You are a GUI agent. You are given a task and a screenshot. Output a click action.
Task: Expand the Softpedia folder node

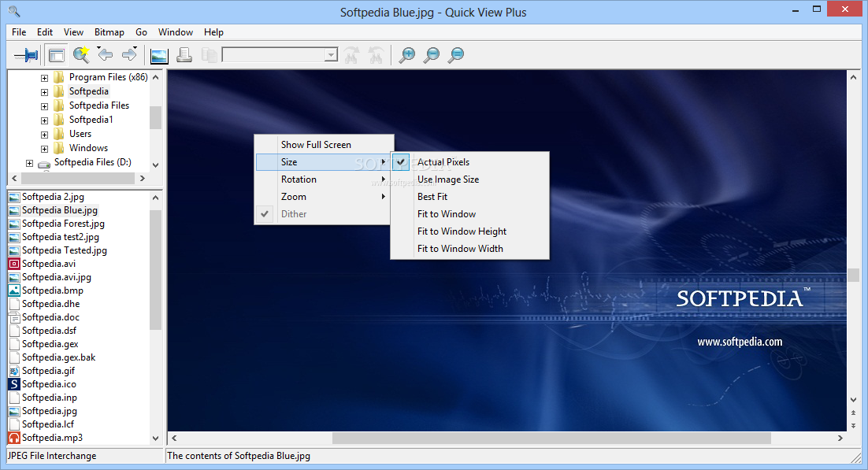pos(44,92)
